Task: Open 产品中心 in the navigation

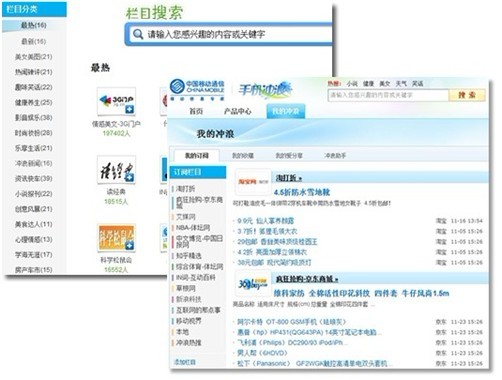Action: click(238, 111)
